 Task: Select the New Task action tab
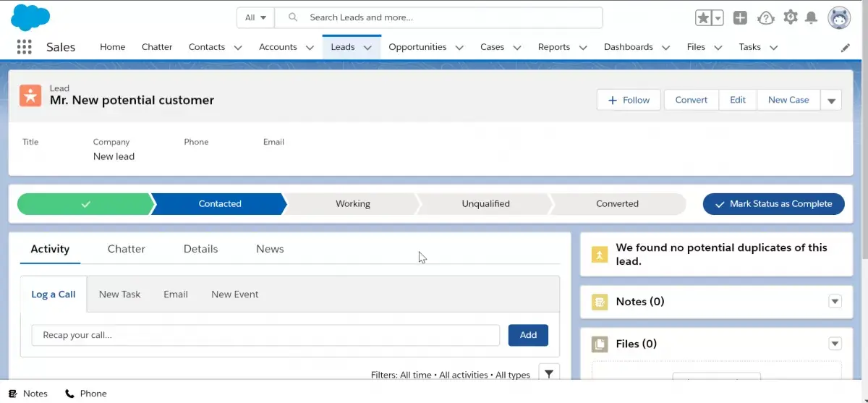tap(119, 294)
